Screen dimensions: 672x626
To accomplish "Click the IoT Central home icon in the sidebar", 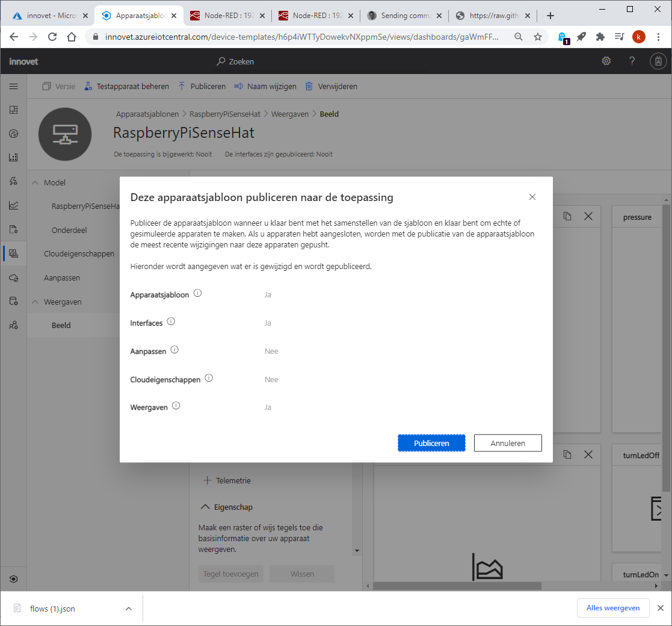I will coord(14,579).
